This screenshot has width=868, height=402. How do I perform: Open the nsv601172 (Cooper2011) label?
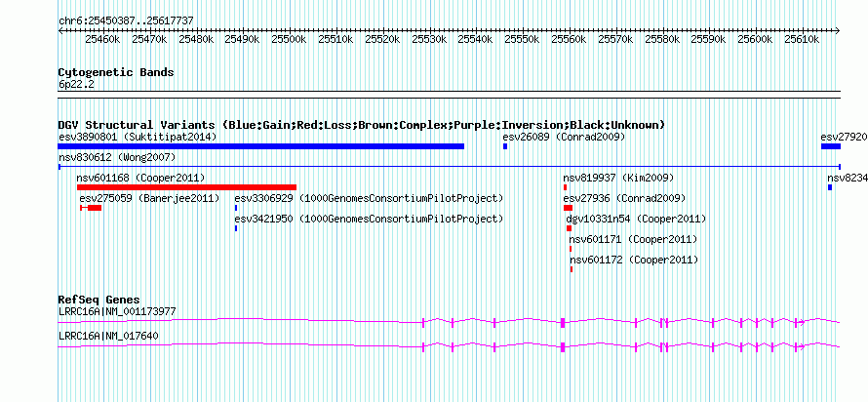[x=634, y=260]
